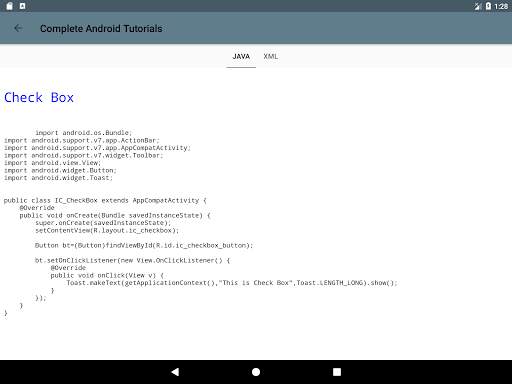Select the JAVA tab
Image resolution: width=512 pixels, height=384 pixels.
[241, 56]
